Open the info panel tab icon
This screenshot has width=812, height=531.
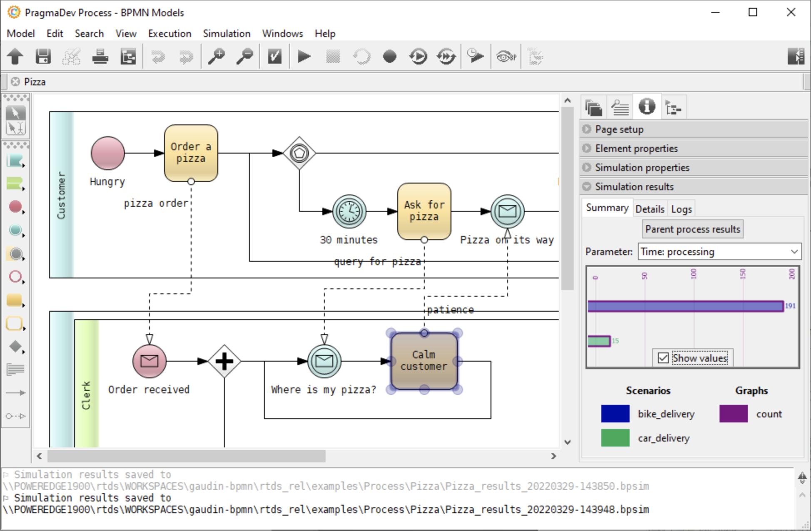click(646, 107)
